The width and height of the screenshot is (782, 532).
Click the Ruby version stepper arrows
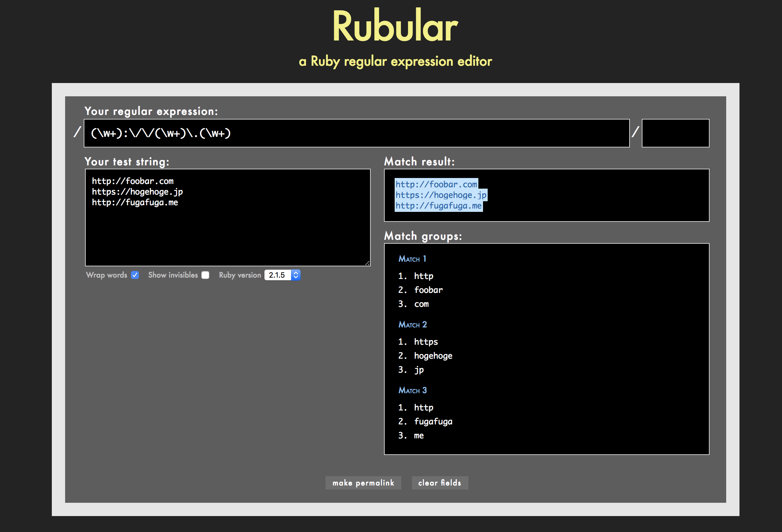click(296, 275)
